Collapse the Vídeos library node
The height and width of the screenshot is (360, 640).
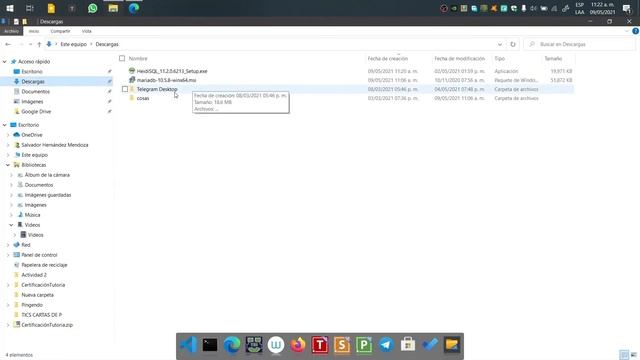coord(11,225)
